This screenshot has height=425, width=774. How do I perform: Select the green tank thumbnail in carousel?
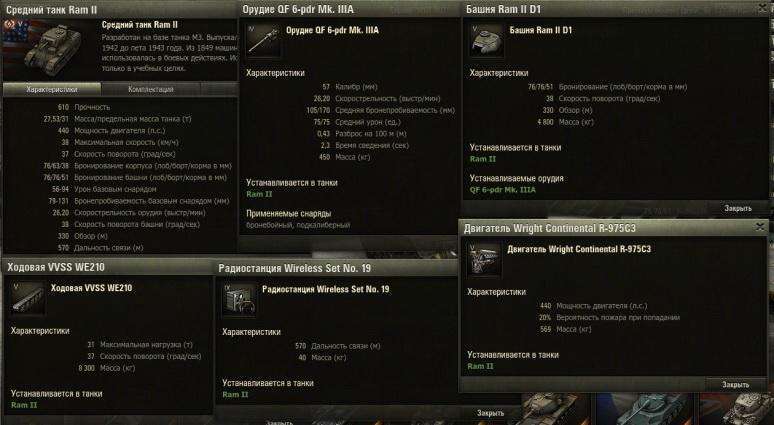click(x=644, y=409)
